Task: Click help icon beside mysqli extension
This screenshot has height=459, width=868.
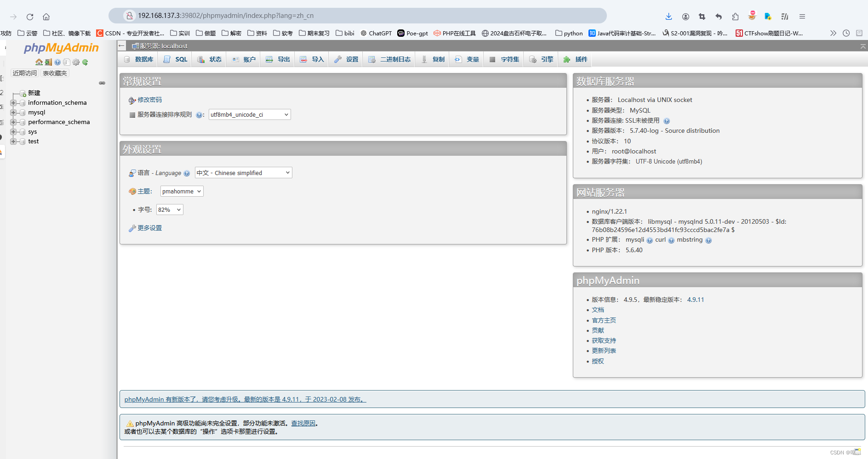Action: pos(650,240)
